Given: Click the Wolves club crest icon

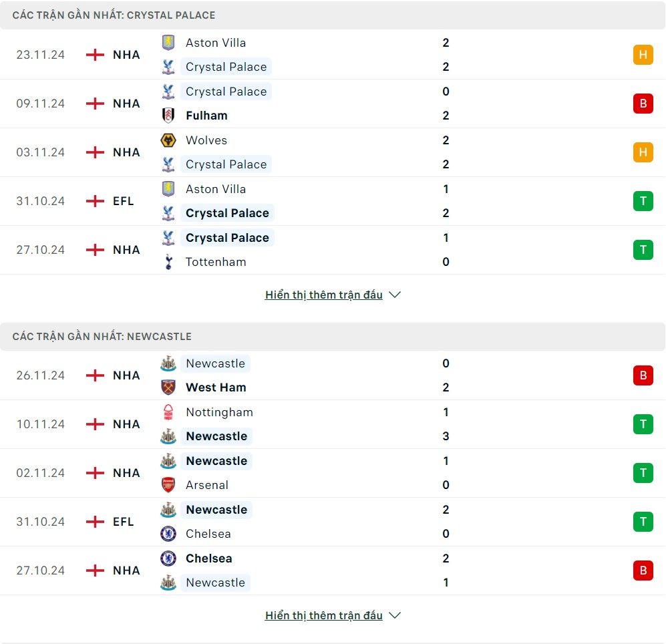Looking at the screenshot, I should [168, 140].
